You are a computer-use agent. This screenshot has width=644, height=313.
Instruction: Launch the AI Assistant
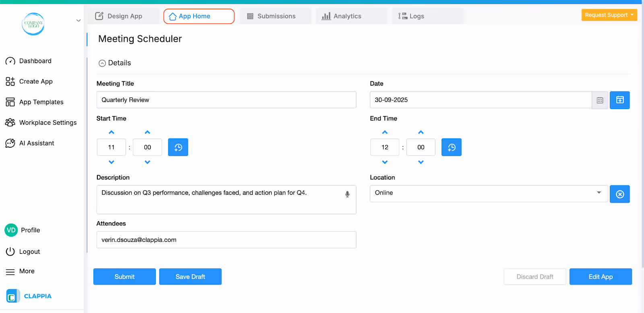(x=30, y=143)
